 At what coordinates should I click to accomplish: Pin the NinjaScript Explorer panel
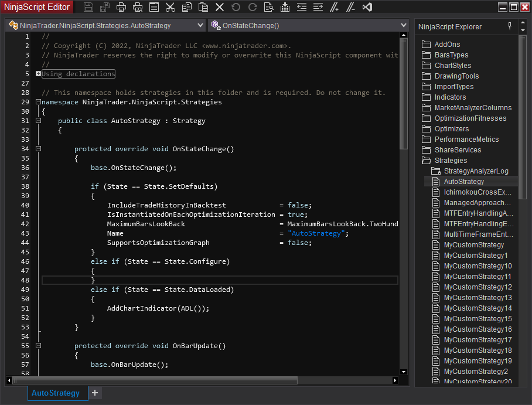(x=509, y=26)
